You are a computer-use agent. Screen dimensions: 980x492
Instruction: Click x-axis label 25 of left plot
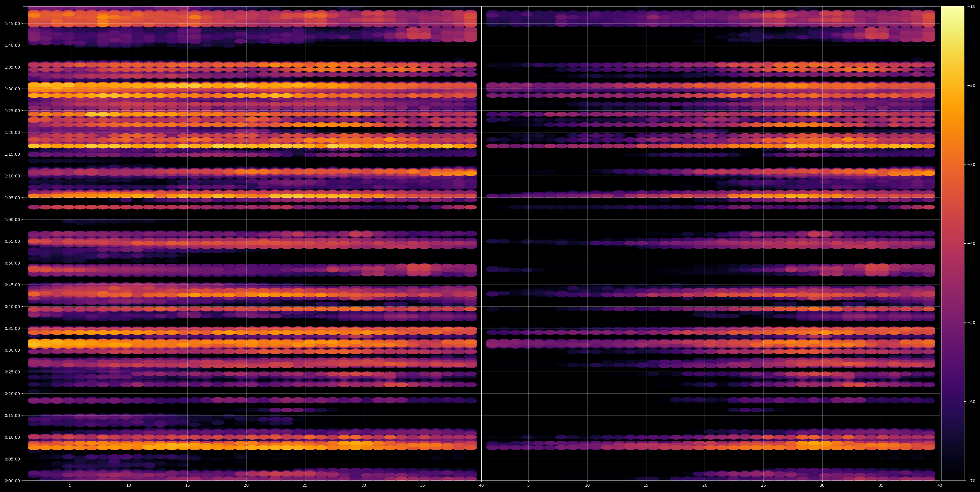coord(305,486)
